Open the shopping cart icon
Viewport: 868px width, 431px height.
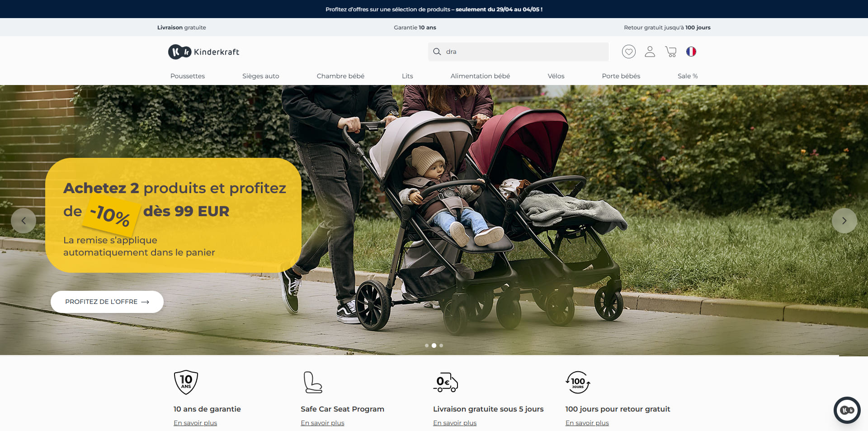pos(671,52)
